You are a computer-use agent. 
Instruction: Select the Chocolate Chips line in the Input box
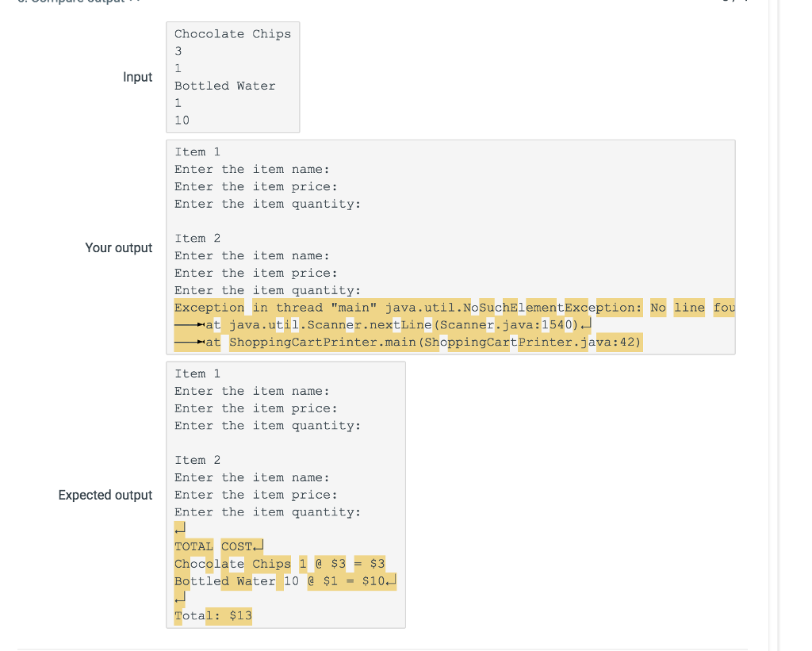click(232, 33)
